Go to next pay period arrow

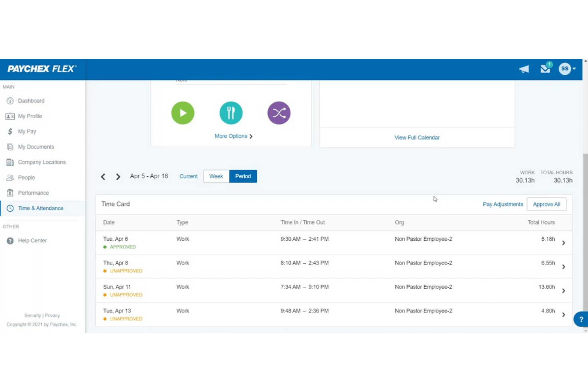(x=118, y=177)
